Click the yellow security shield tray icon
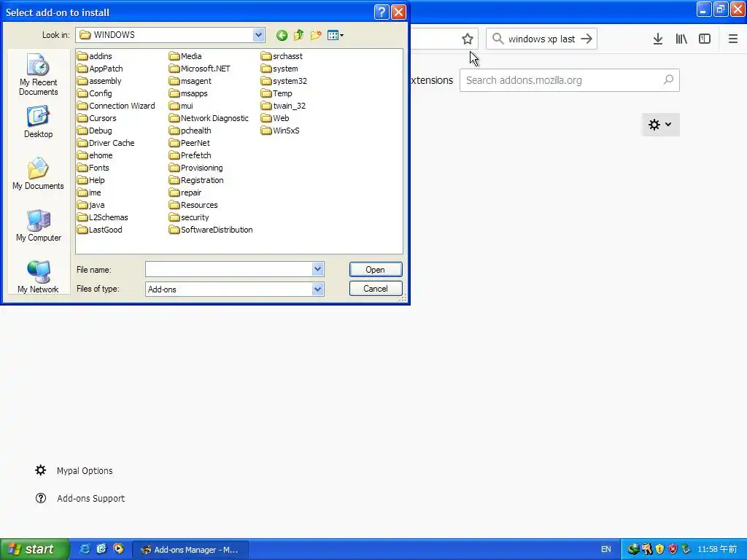Image resolution: width=747 pixels, height=560 pixels. [x=659, y=550]
